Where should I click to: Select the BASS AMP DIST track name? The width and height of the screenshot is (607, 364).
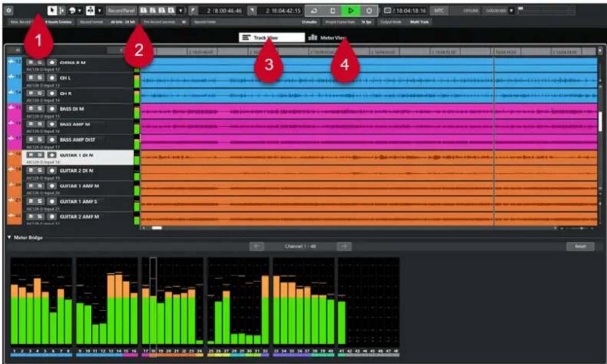click(78, 140)
